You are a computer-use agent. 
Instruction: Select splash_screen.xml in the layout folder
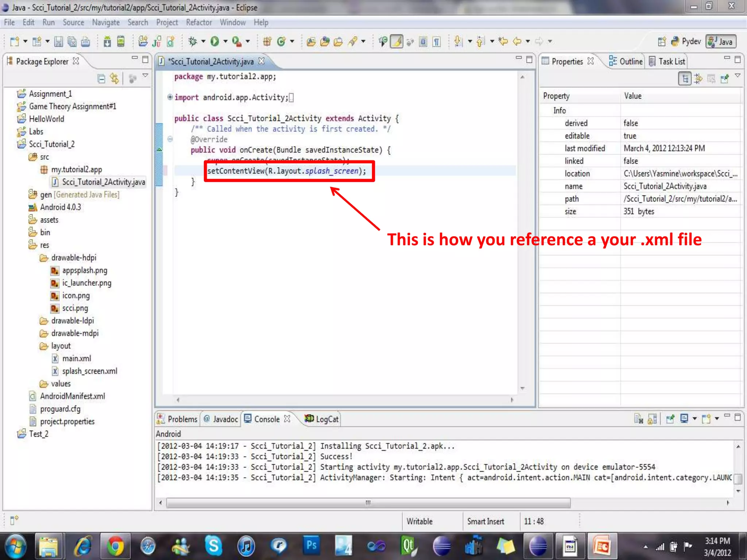pyautogui.click(x=85, y=371)
